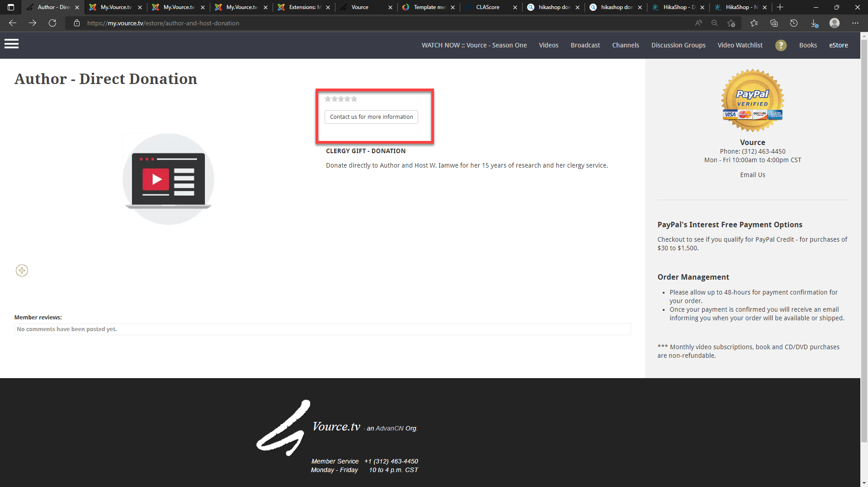Click the Order Management heading
Image resolution: width=868 pixels, height=487 pixels.
pyautogui.click(x=693, y=277)
